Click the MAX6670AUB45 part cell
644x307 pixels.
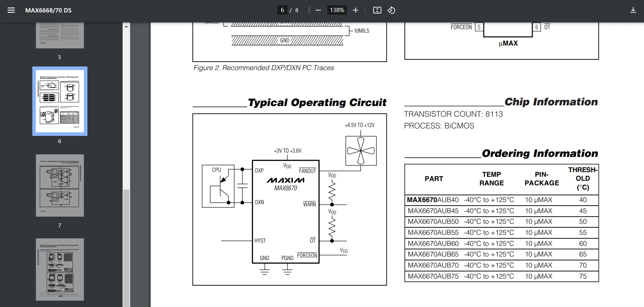point(433,211)
